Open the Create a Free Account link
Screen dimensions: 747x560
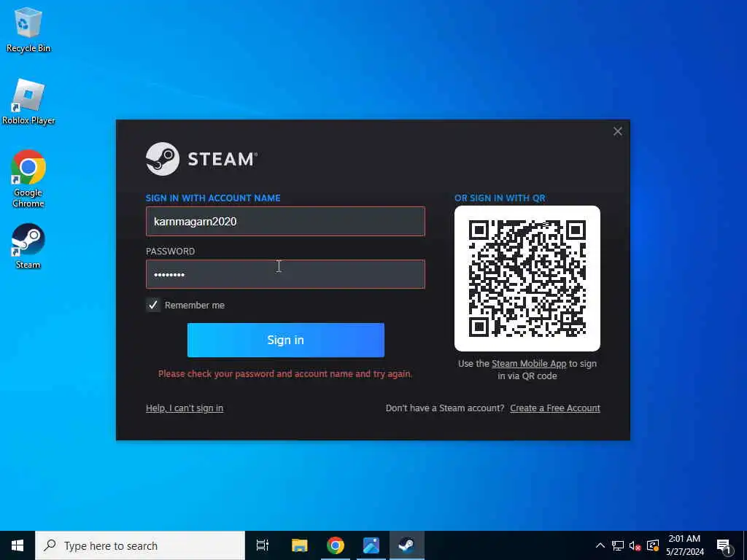tap(555, 408)
